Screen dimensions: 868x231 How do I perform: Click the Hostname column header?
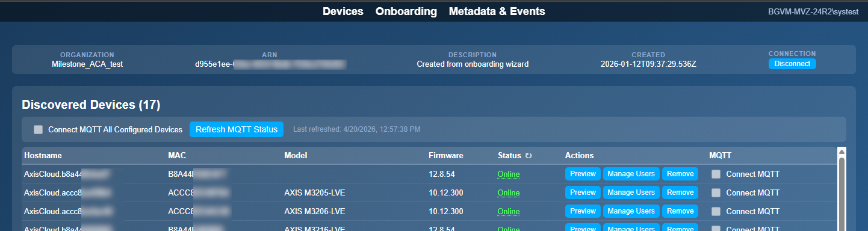click(43, 155)
